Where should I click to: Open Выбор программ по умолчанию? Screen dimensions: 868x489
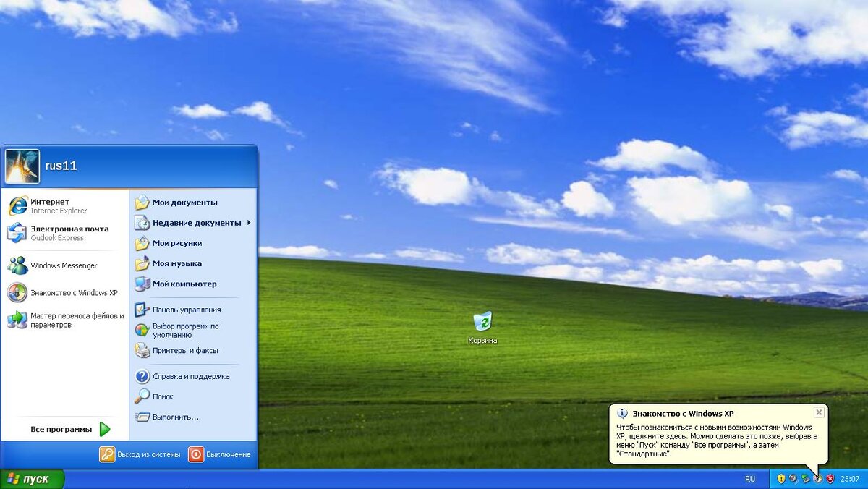pos(193,331)
